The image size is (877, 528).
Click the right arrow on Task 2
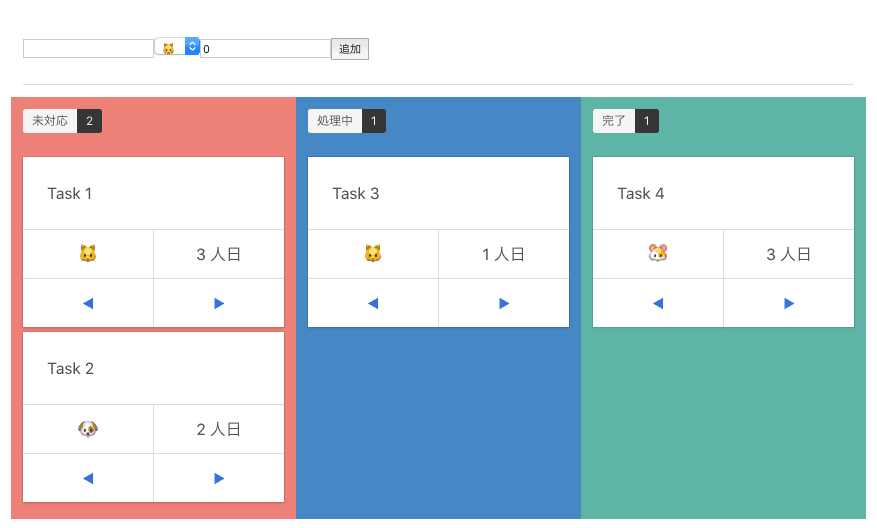(x=219, y=478)
